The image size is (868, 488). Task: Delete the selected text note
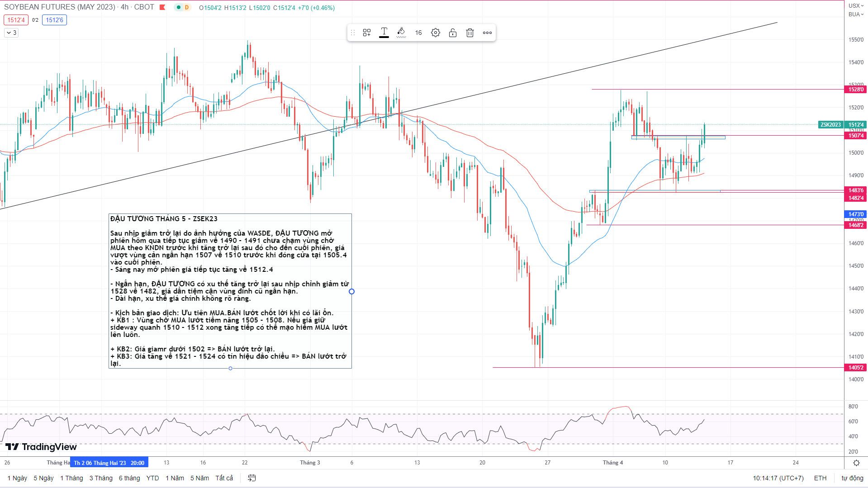470,33
